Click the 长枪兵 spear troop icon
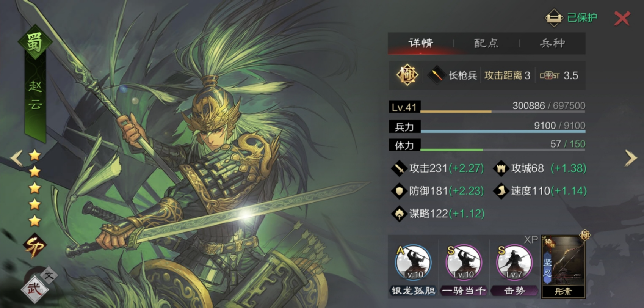644x308 pixels. tap(436, 75)
